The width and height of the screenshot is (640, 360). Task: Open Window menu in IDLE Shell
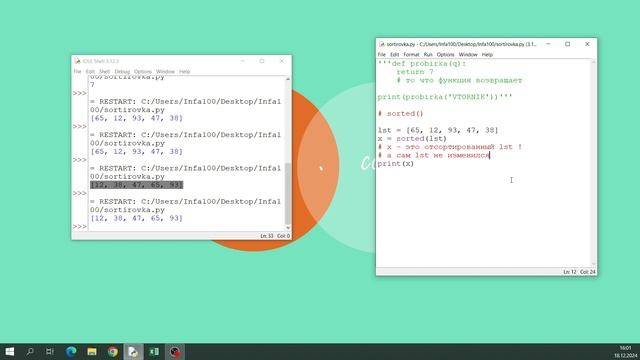pos(165,72)
